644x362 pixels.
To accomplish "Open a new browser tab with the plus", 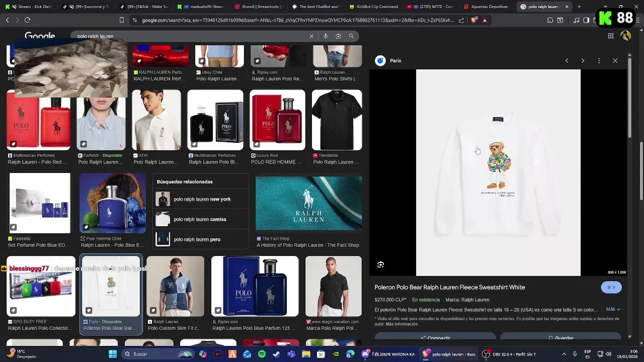I will coord(579,7).
